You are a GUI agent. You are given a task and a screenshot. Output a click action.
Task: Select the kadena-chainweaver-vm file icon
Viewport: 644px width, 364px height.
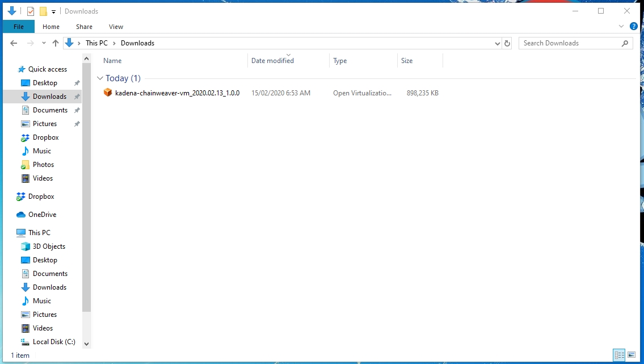108,93
